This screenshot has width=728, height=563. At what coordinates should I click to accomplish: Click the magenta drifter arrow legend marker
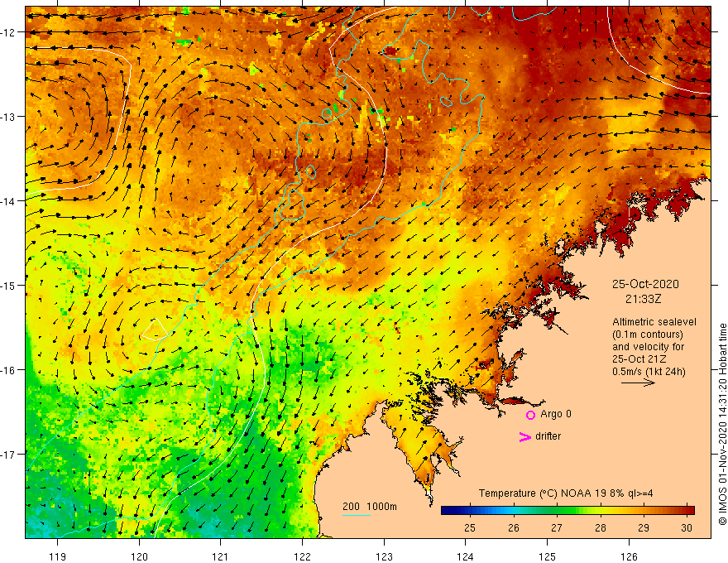click(x=525, y=436)
